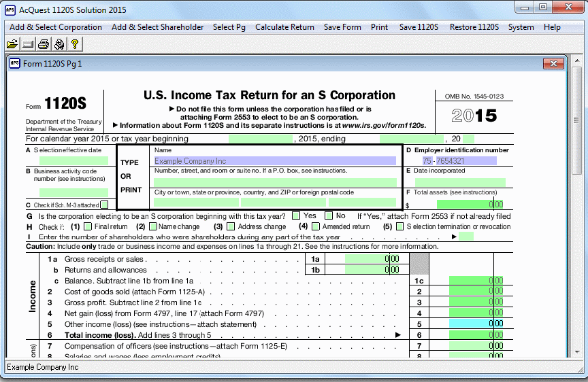This screenshot has height=382, width=588.
Task: Click the street address input field
Action: (x=275, y=182)
